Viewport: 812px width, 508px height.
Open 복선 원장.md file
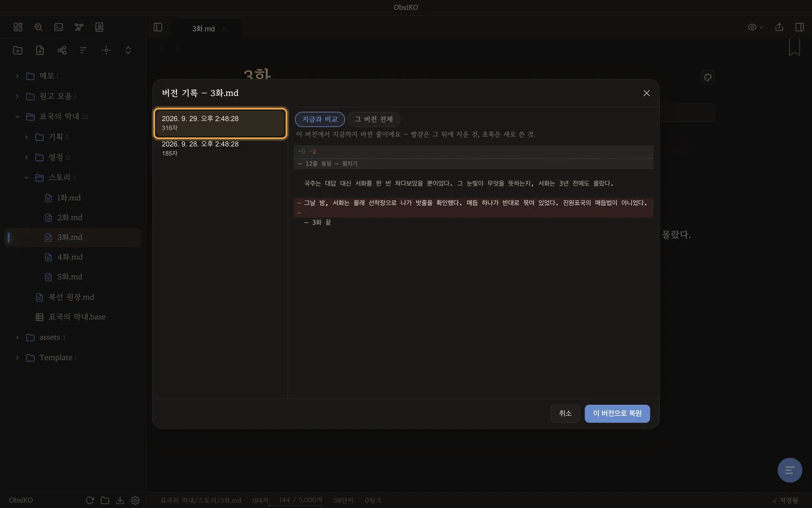tap(73, 297)
